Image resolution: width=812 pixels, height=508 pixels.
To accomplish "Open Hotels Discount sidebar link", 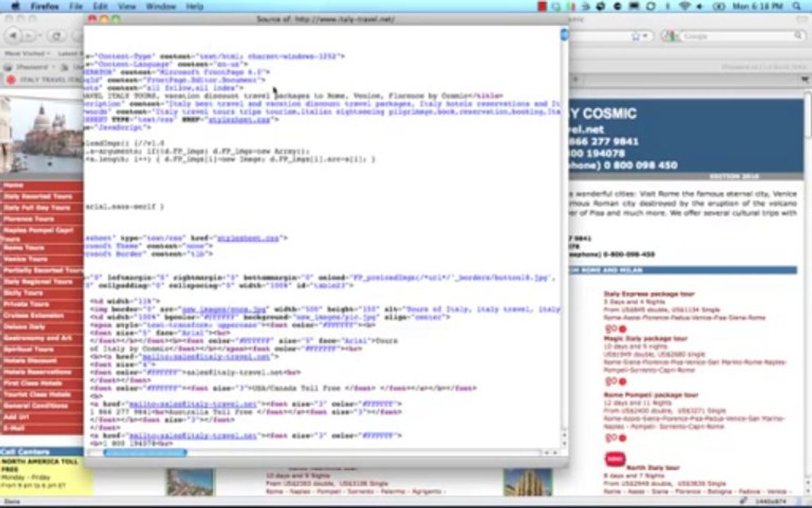I will click(30, 361).
